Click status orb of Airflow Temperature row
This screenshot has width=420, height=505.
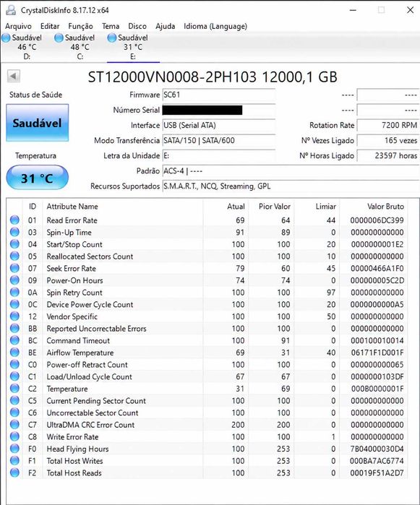(x=14, y=352)
